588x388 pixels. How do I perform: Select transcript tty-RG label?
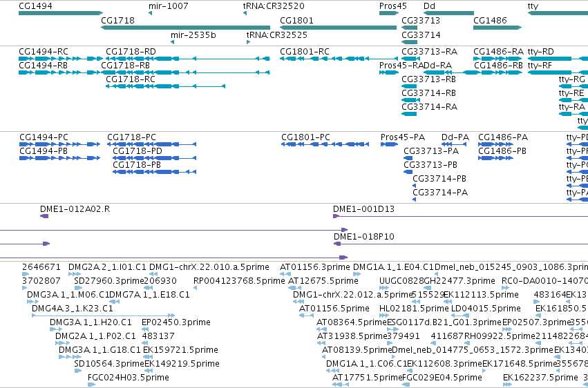coord(572,79)
